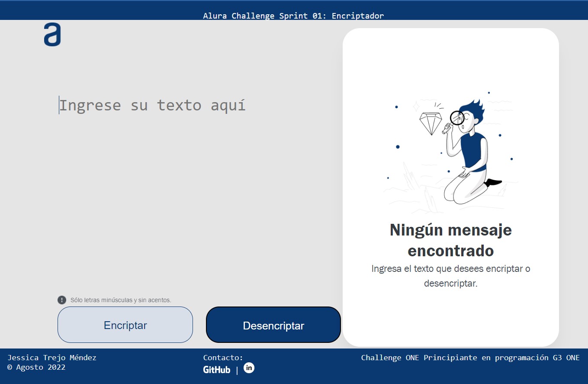The height and width of the screenshot is (384, 588).
Task: Click the 'Jessica Trejo Méndez' footer name
Action: point(52,358)
